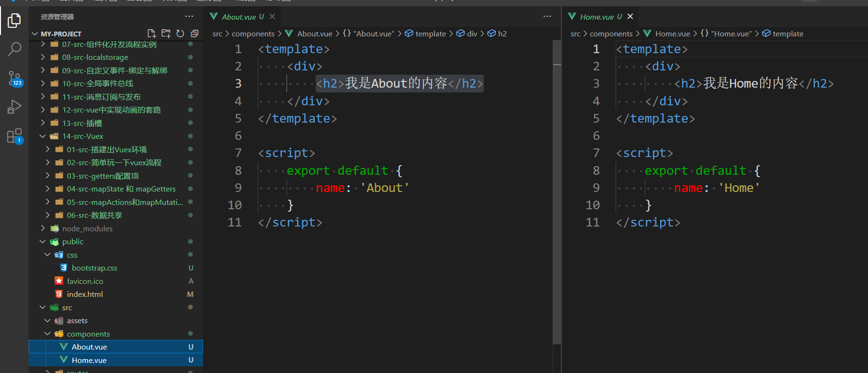Collapse all folders in explorer
The height and width of the screenshot is (373, 868).
[194, 34]
